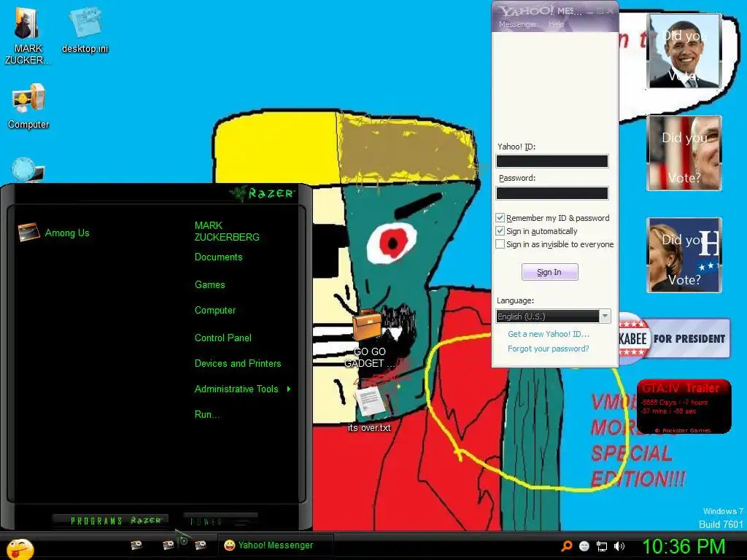Click the winking smiley Start button

tap(20, 549)
